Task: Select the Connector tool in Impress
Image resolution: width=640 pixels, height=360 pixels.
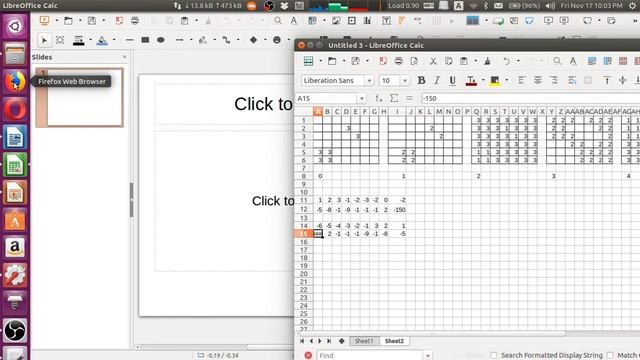Action: click(226, 40)
